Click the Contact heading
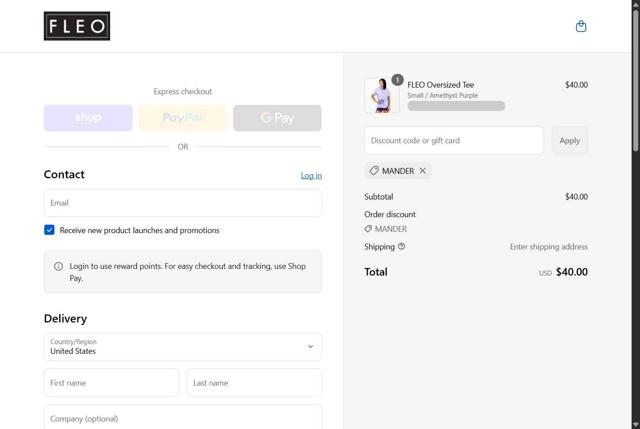The width and height of the screenshot is (640, 429). [x=64, y=174]
